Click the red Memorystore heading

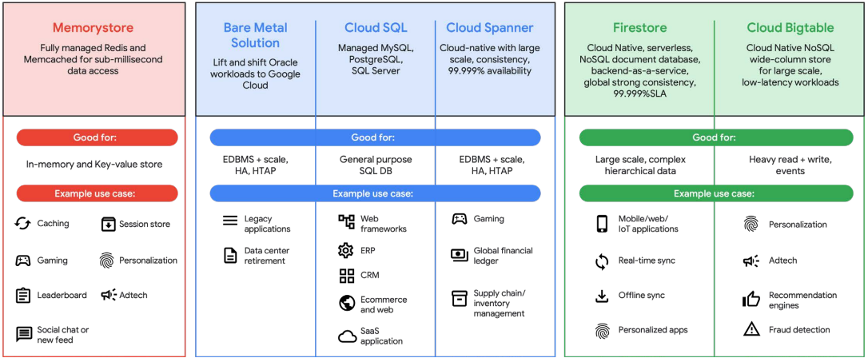point(93,28)
